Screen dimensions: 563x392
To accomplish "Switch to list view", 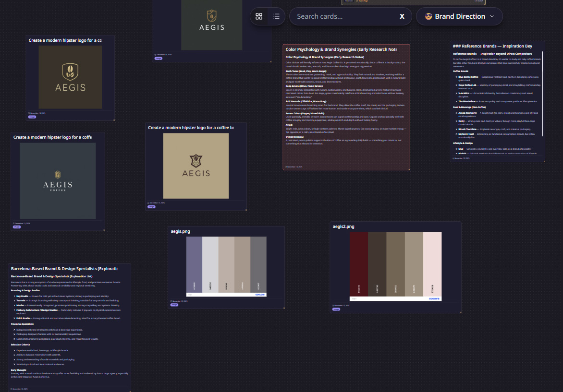I will point(276,16).
